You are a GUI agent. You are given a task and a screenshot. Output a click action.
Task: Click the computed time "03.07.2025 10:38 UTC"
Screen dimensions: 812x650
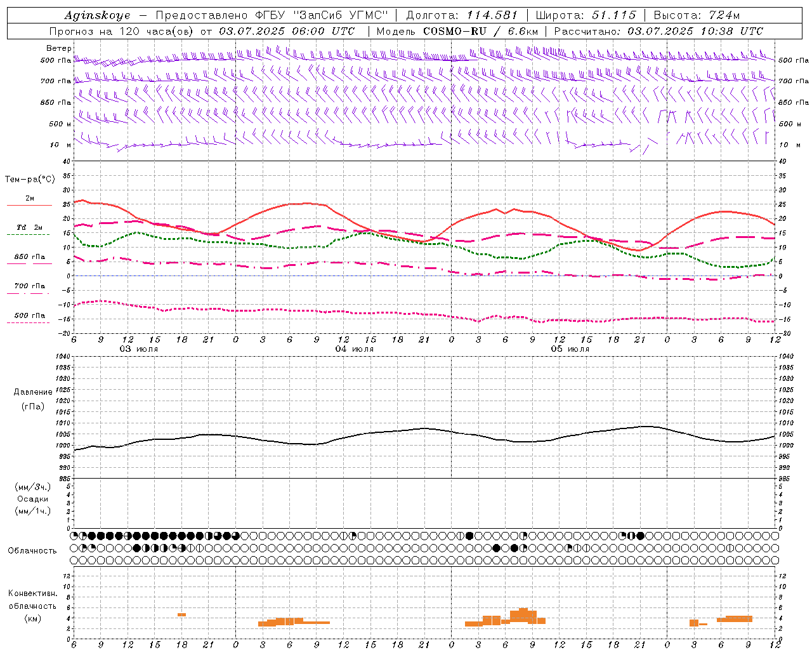point(695,31)
